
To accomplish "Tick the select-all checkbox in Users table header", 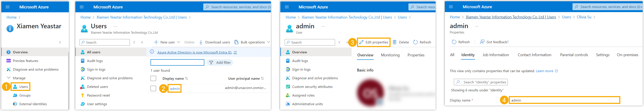I will coord(153,78).
